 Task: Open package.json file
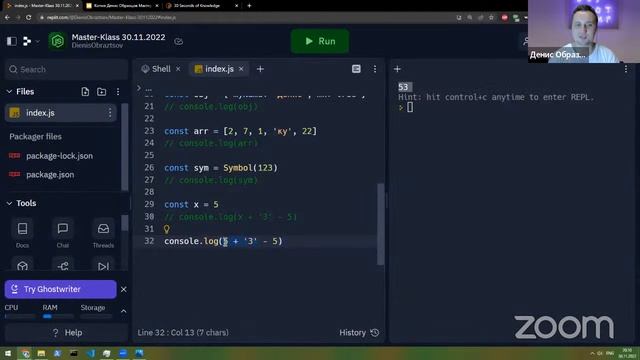(50, 175)
